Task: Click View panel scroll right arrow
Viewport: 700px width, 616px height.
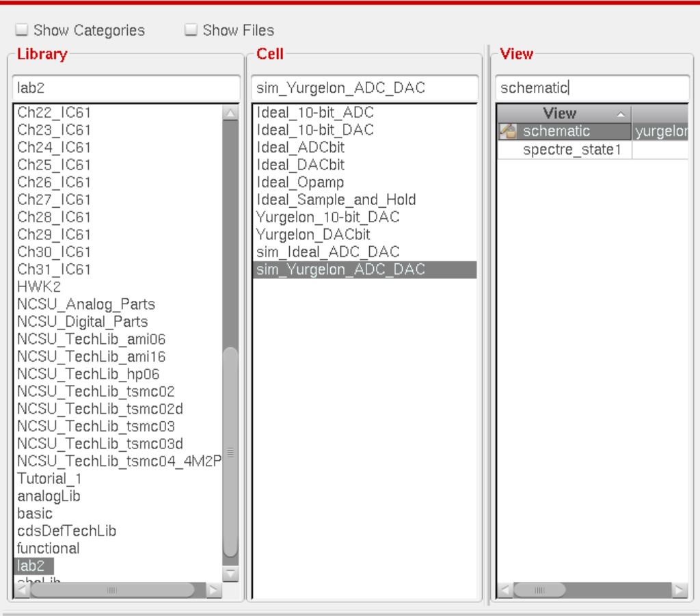Action: coord(680,589)
